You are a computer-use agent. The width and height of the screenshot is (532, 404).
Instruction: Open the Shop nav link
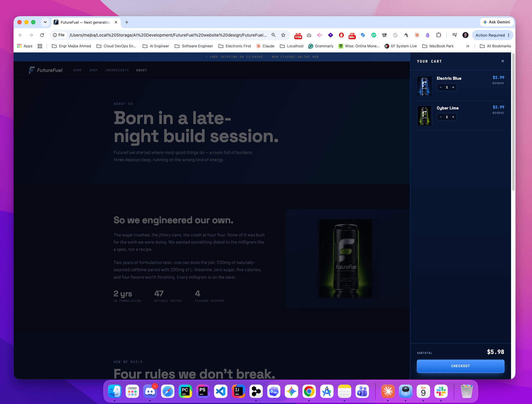93,70
